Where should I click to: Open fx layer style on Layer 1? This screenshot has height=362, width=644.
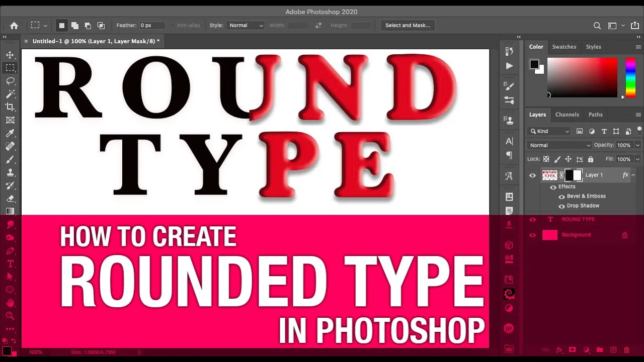coord(625,175)
